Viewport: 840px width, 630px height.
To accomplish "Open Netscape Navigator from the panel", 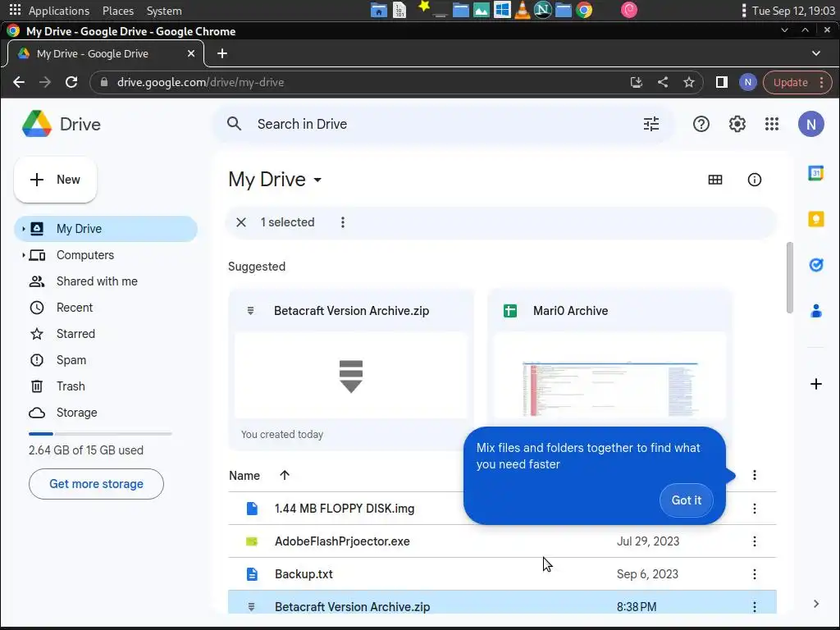I will click(x=543, y=10).
